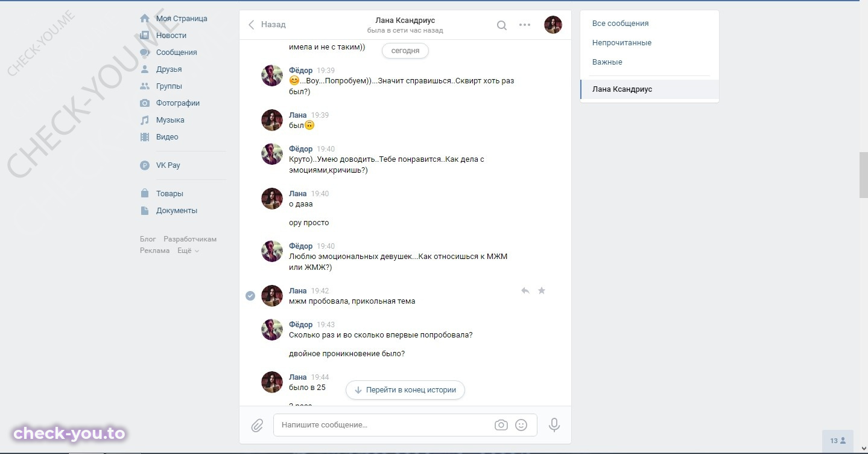Viewport: 868px width, 454px height.
Task: Click the Товары shopping bag icon
Action: (145, 194)
